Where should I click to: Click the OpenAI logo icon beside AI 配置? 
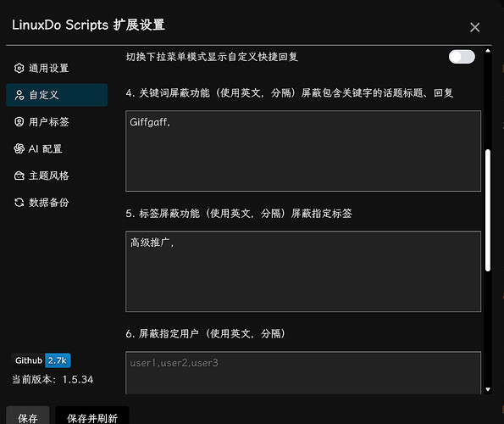19,148
